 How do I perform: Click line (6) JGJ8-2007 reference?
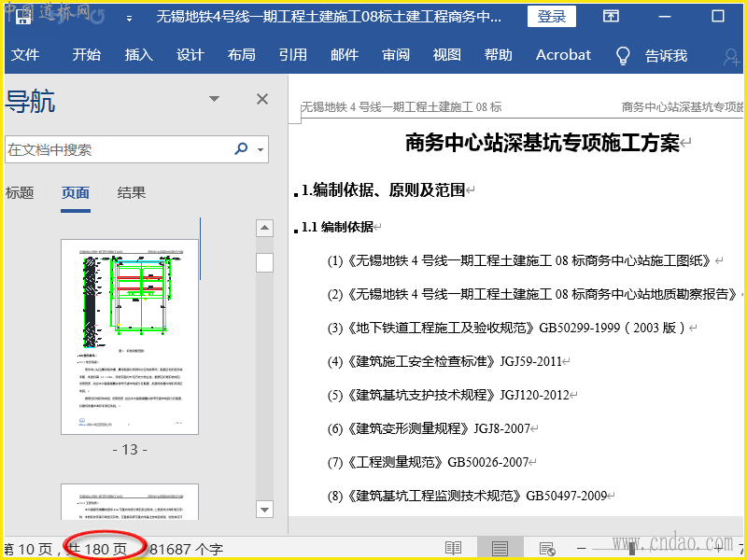(429, 428)
